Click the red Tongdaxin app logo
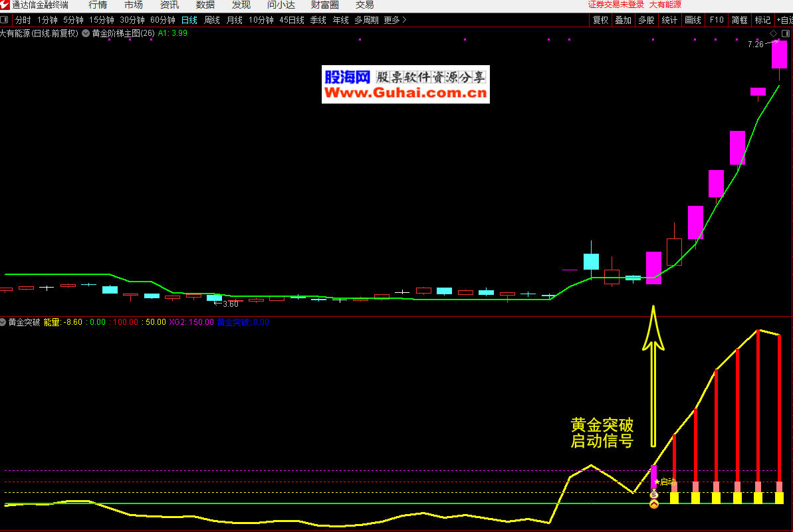This screenshot has height=532, width=793. pos(5,5)
